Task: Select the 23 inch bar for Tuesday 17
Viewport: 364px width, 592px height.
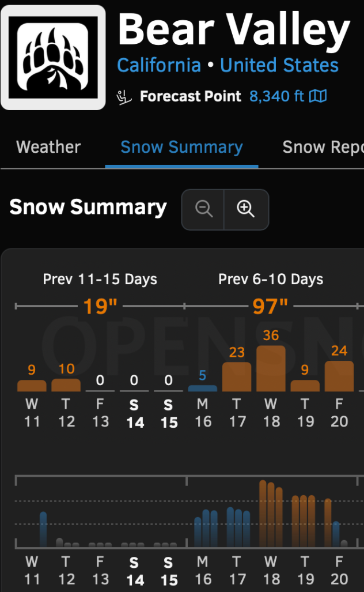Action: click(237, 377)
